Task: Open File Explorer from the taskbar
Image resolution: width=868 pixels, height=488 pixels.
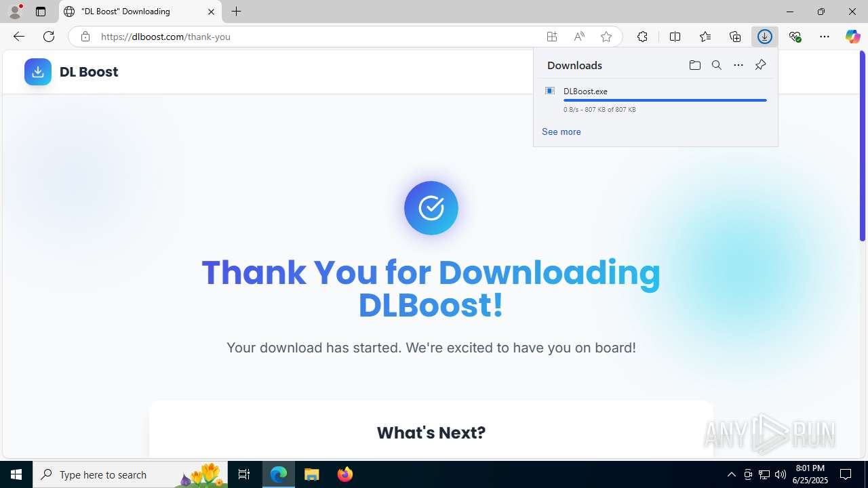Action: [312, 474]
